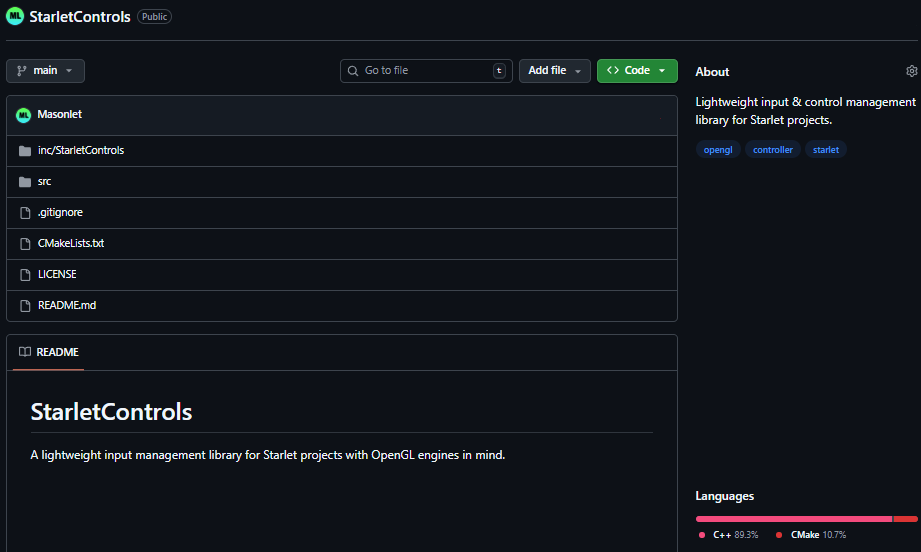Click the folder icon beside src
The width and height of the screenshot is (921, 552).
pos(25,182)
